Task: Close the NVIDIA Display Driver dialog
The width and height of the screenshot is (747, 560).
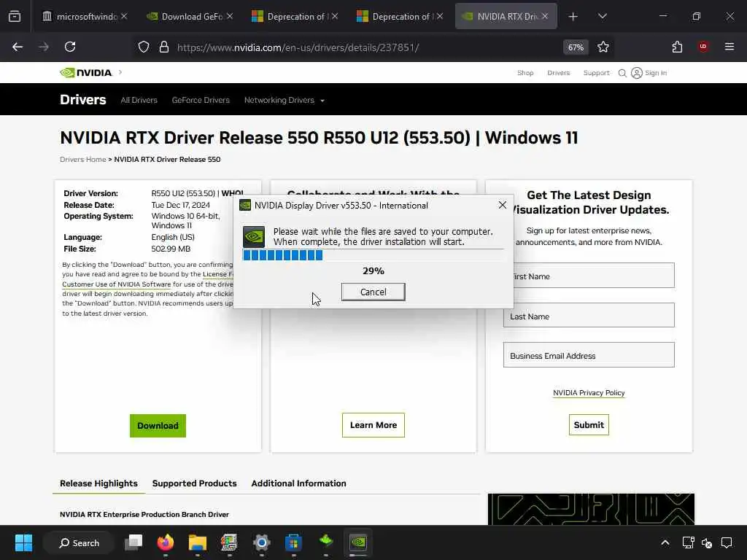Action: tap(502, 205)
